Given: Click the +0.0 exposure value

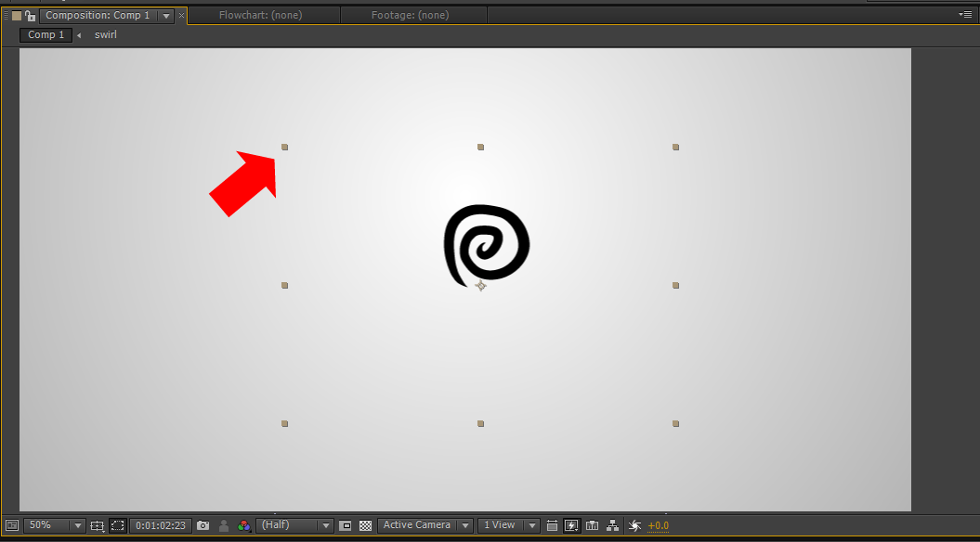Looking at the screenshot, I should point(658,526).
